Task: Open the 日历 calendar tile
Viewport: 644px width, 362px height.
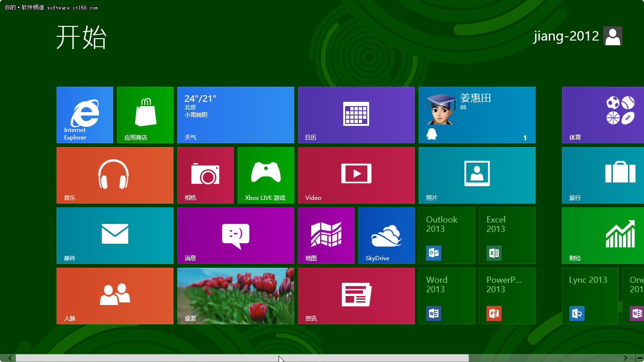Action: 356,115
